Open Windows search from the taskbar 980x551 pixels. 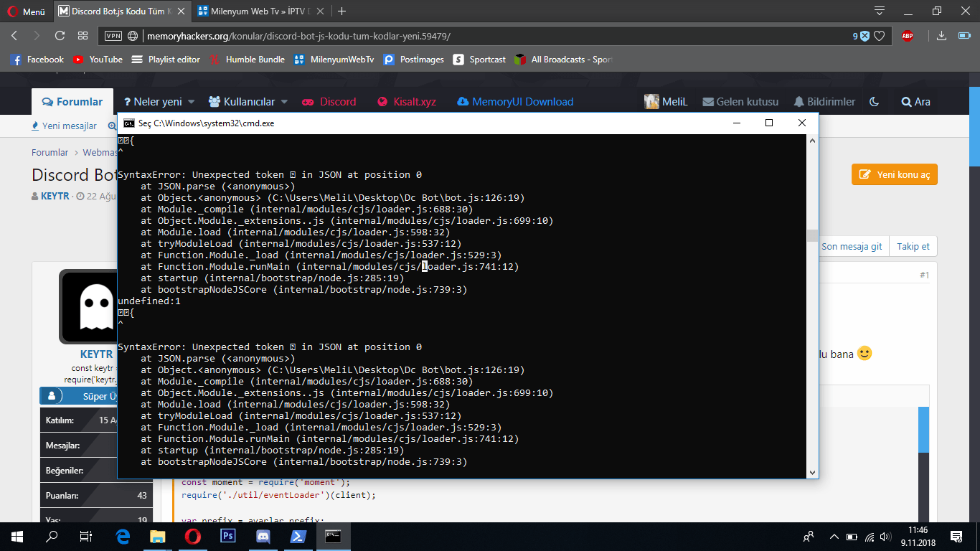pyautogui.click(x=52, y=536)
